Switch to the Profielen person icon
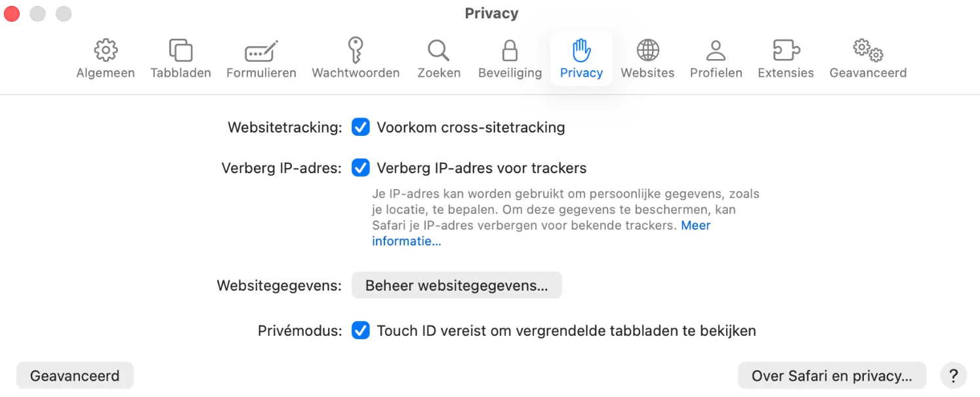Image resolution: width=980 pixels, height=397 pixels. point(716,51)
